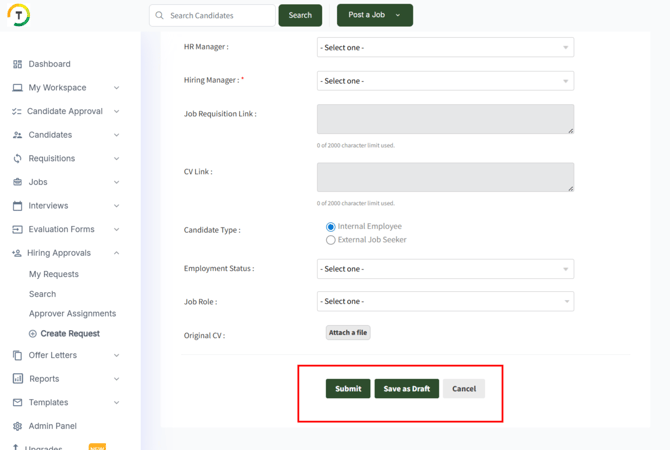
Task: Click the Templates envelope icon
Action: (x=17, y=403)
